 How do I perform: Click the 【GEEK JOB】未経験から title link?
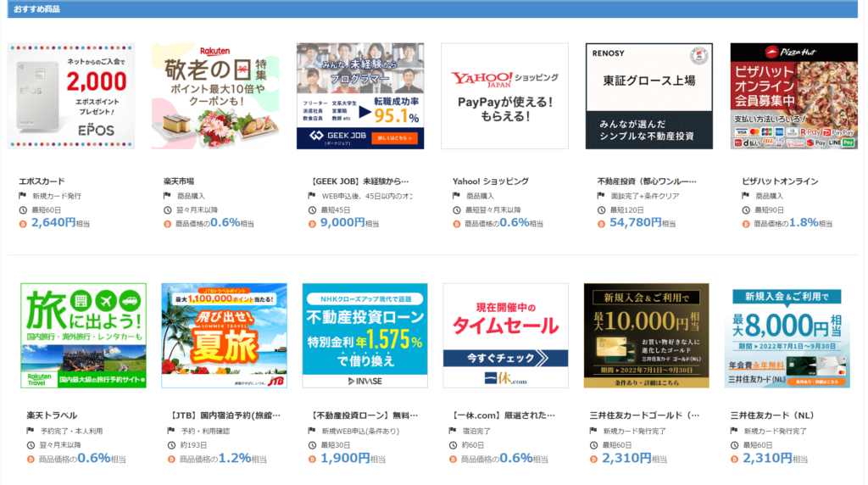[x=359, y=181]
